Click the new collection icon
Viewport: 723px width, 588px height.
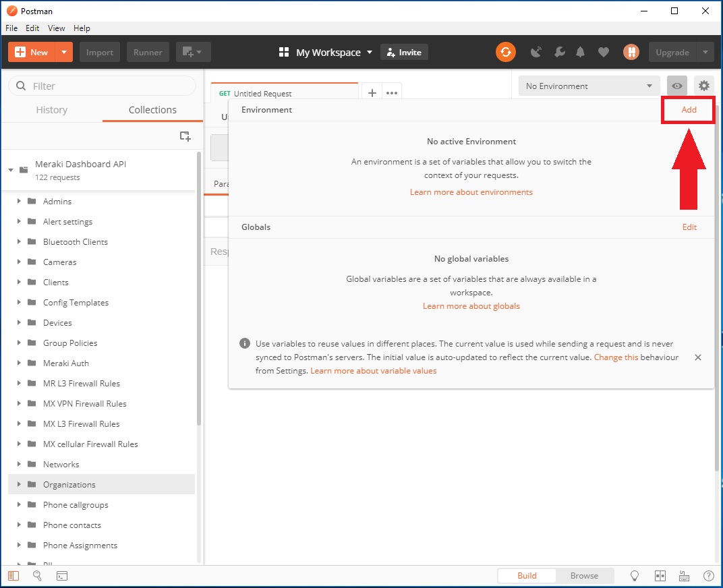185,136
